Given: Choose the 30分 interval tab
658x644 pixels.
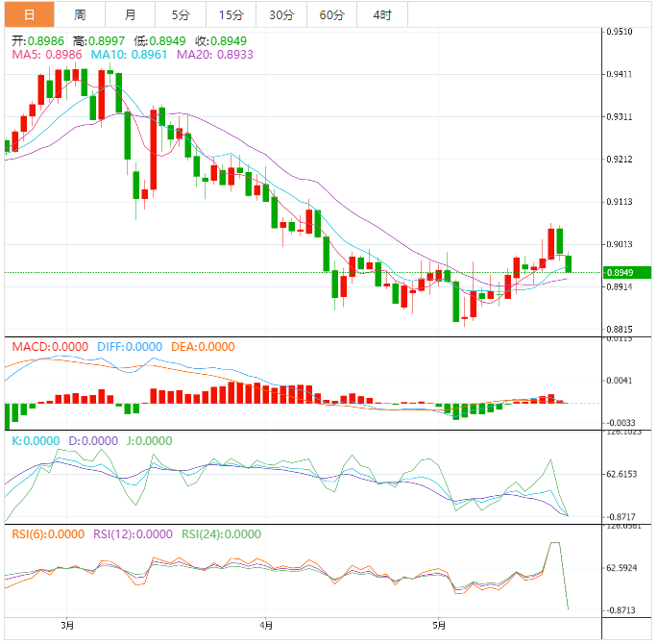Looking at the screenshot, I should [x=281, y=14].
